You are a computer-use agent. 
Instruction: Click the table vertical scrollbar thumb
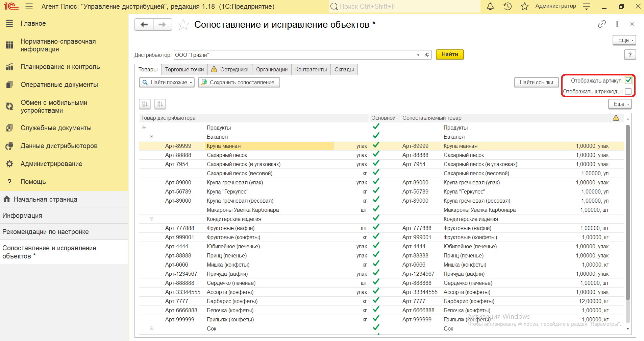tap(628, 212)
